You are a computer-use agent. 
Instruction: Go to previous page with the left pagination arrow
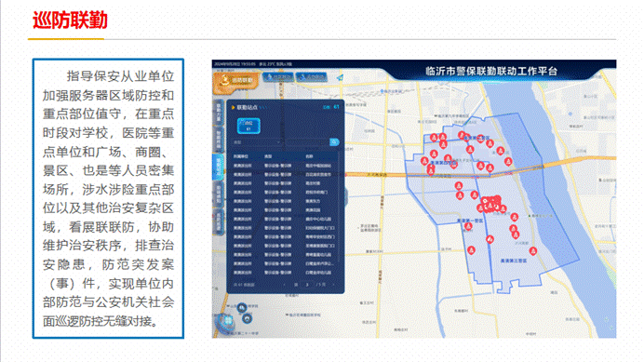pos(285,285)
